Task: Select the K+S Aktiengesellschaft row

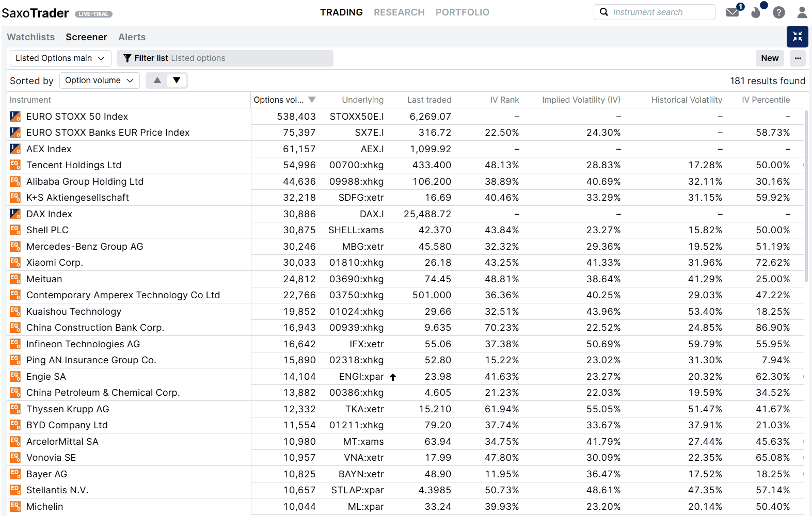Action: (406, 198)
